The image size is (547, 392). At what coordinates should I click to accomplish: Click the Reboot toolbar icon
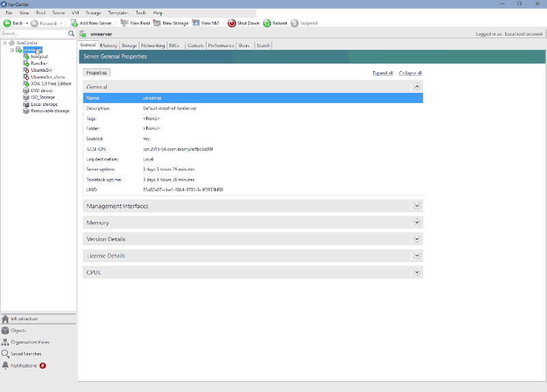coord(267,23)
